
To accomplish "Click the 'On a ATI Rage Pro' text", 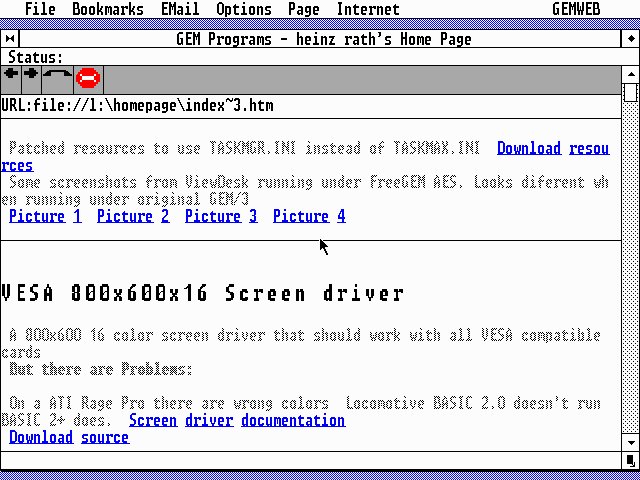I will (77, 403).
